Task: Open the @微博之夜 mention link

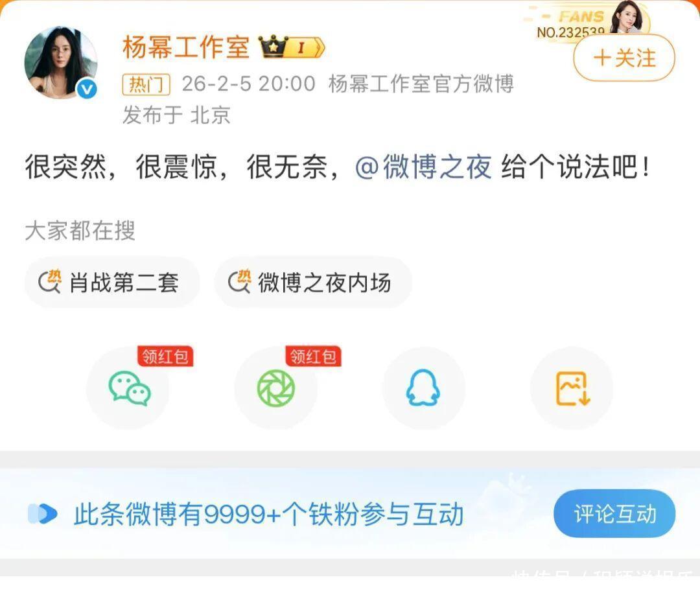Action: tap(423, 167)
